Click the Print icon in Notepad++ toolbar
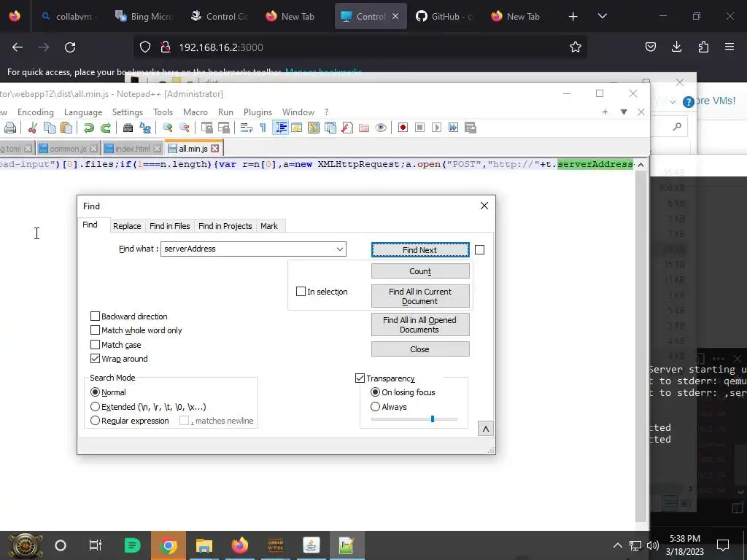747x560 pixels. 10,128
